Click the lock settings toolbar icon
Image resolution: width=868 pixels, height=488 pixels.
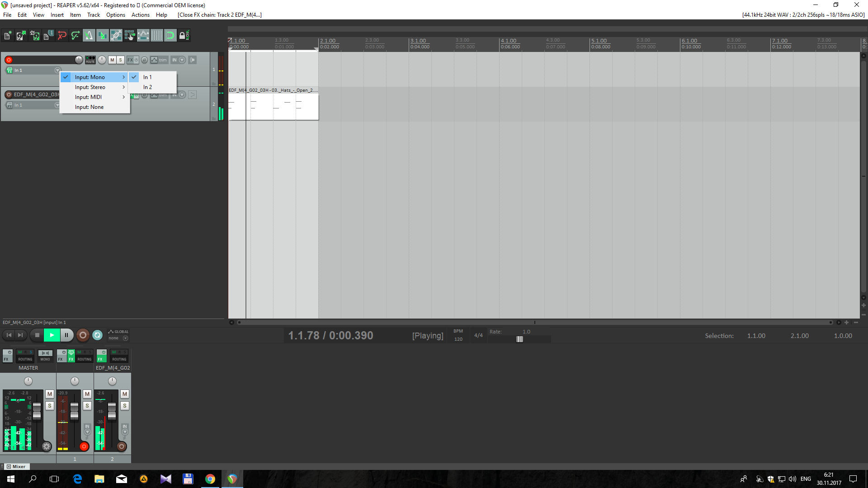click(x=183, y=35)
